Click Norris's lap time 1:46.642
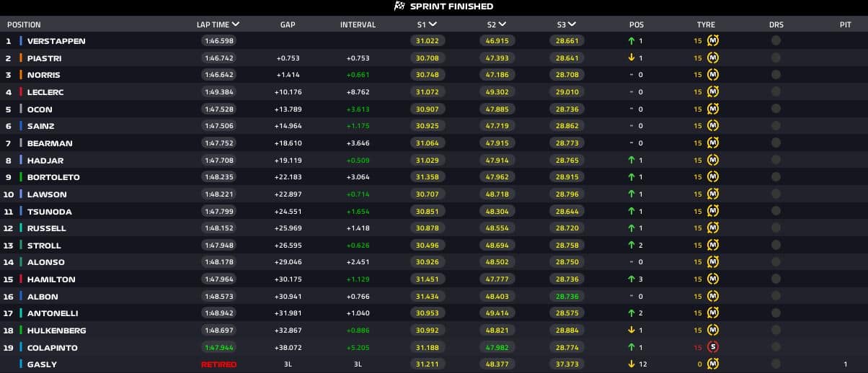The image size is (868, 373). click(x=218, y=75)
